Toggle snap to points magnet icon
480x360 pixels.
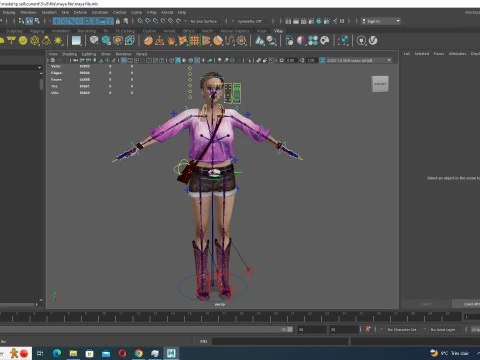pyautogui.click(x=155, y=21)
